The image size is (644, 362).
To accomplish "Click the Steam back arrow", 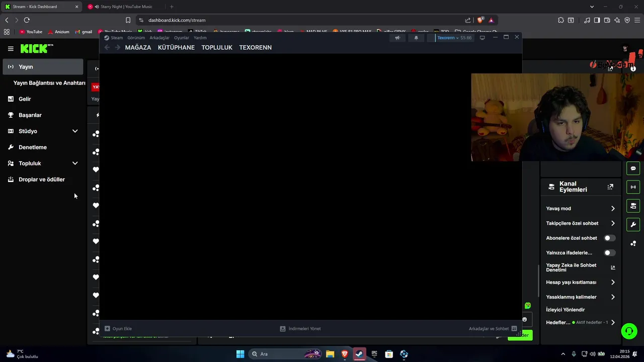I will click(107, 47).
